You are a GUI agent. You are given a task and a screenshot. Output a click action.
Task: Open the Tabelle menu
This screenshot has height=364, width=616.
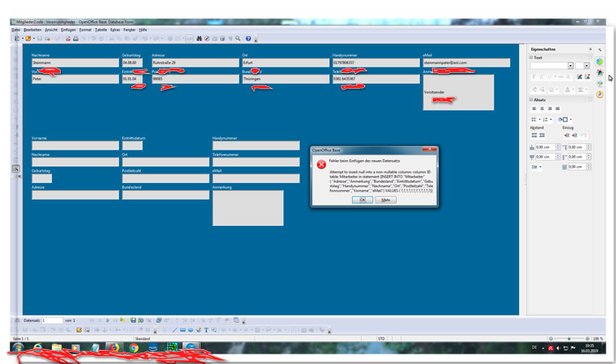click(x=100, y=30)
